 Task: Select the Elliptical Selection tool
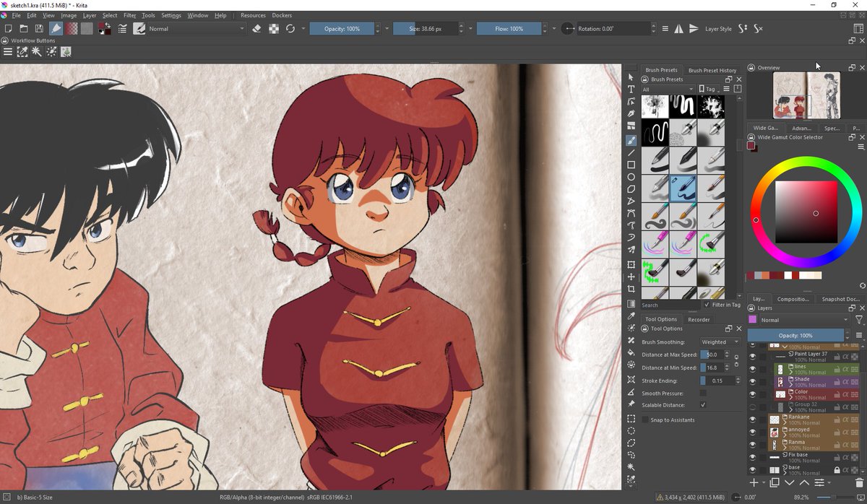click(631, 430)
